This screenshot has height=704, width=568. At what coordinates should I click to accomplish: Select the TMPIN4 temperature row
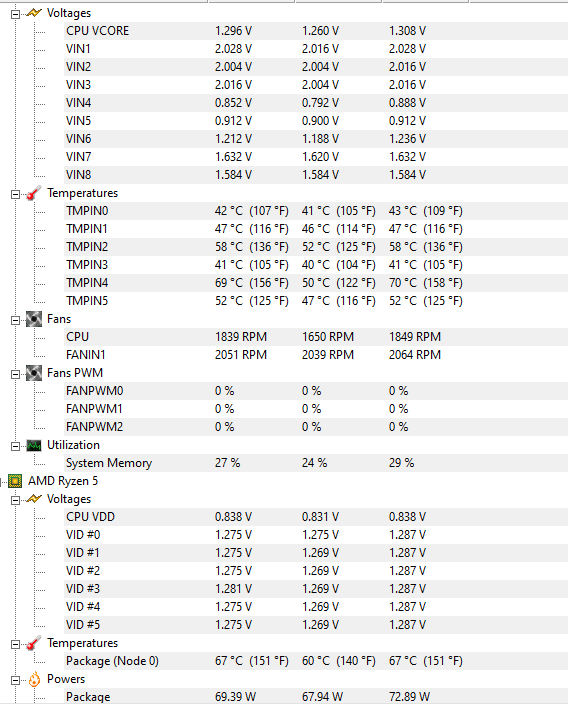click(x=316, y=283)
